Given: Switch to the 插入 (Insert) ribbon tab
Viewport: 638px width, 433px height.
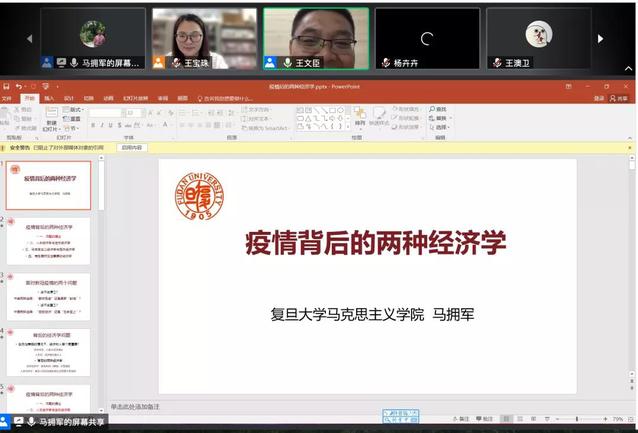Looking at the screenshot, I should pyautogui.click(x=49, y=98).
